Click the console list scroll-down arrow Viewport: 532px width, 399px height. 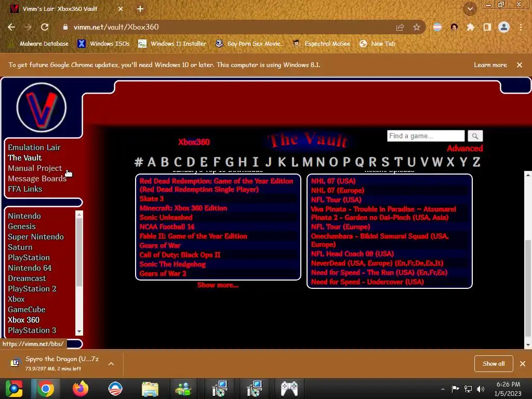pyautogui.click(x=79, y=331)
